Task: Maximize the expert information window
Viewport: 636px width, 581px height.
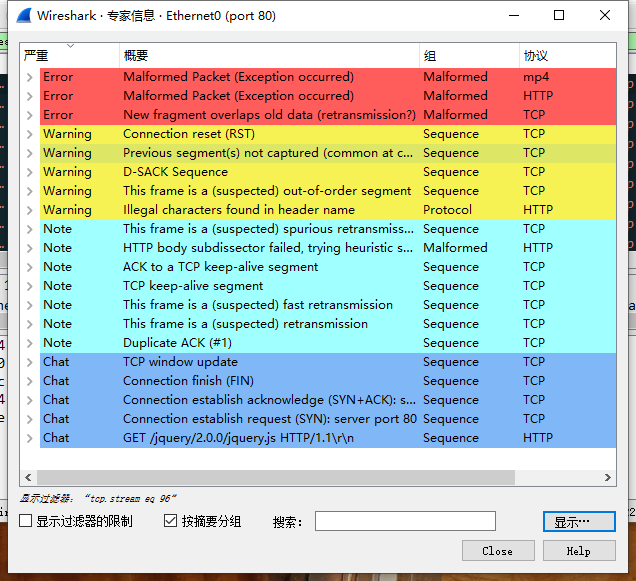Action: [559, 15]
